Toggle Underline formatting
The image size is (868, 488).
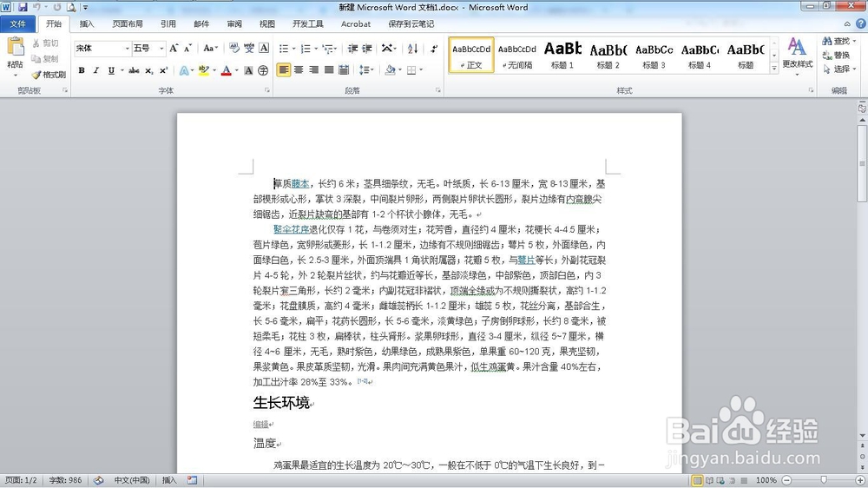111,70
